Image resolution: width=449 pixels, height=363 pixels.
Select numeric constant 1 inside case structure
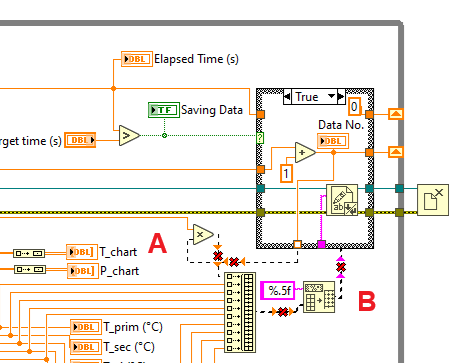[286, 174]
